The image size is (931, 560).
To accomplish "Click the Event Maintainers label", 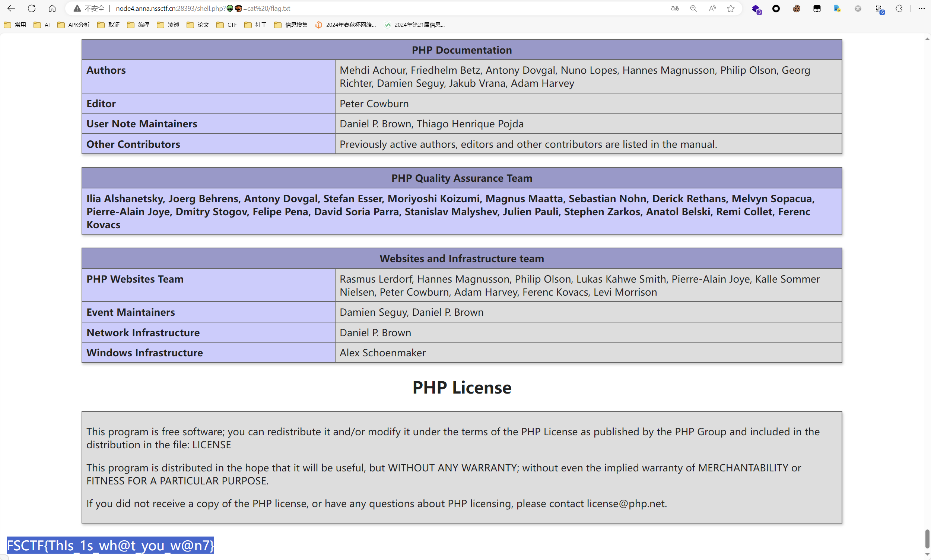I will [131, 312].
